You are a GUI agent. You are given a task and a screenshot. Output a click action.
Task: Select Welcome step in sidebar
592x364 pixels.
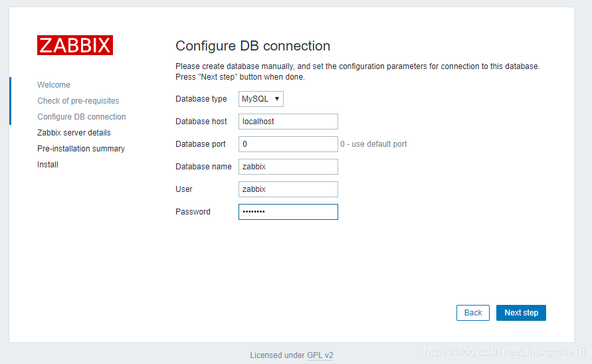point(54,85)
